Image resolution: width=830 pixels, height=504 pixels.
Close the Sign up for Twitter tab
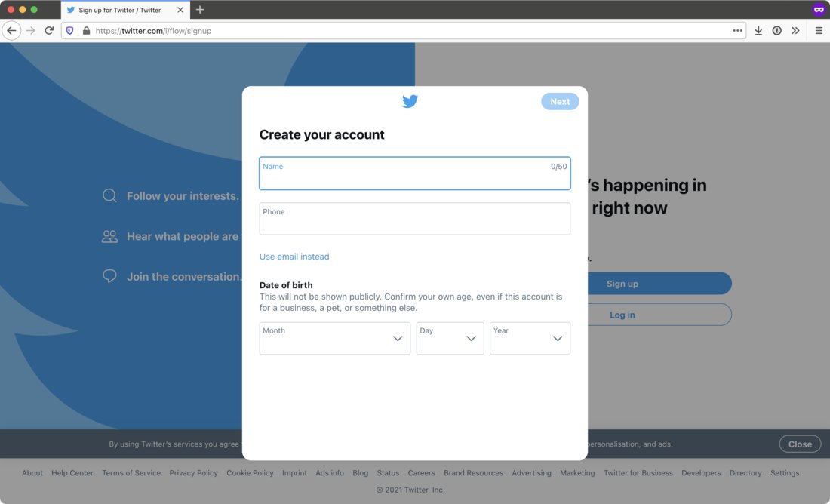coord(180,10)
